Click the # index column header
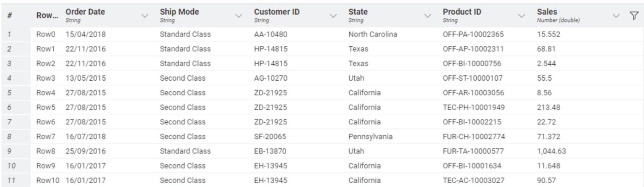644x187 pixels. pos(9,16)
